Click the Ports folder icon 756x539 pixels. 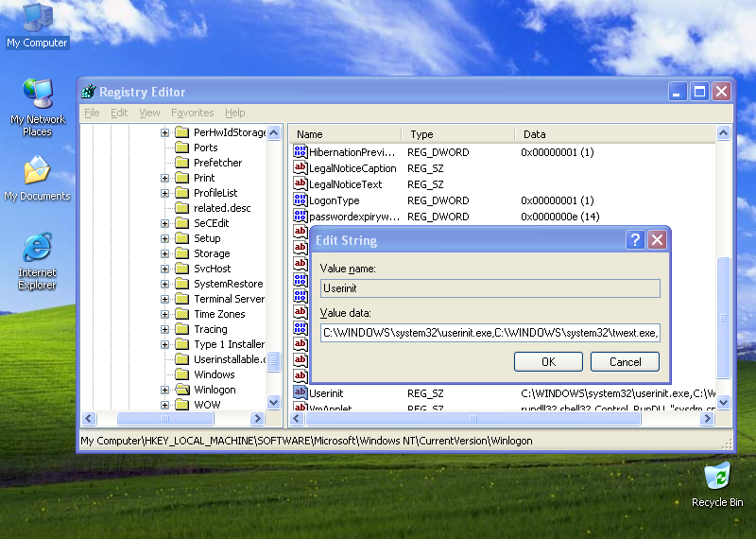pos(181,148)
